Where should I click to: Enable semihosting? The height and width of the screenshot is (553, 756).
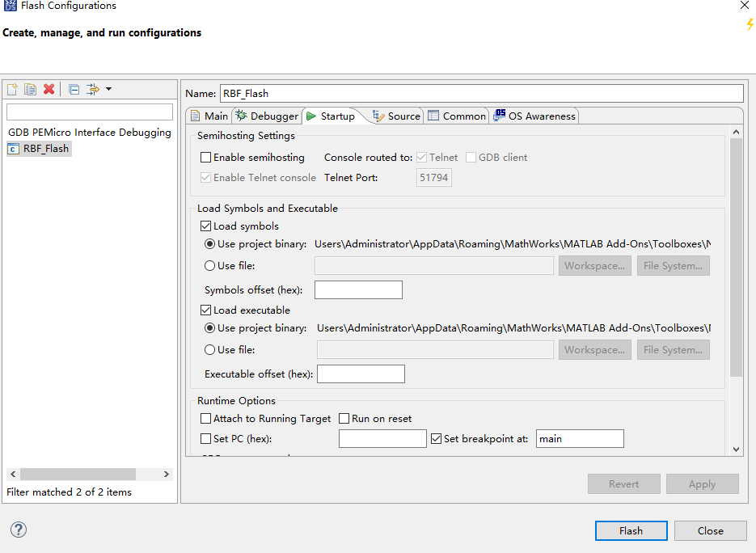(x=206, y=157)
